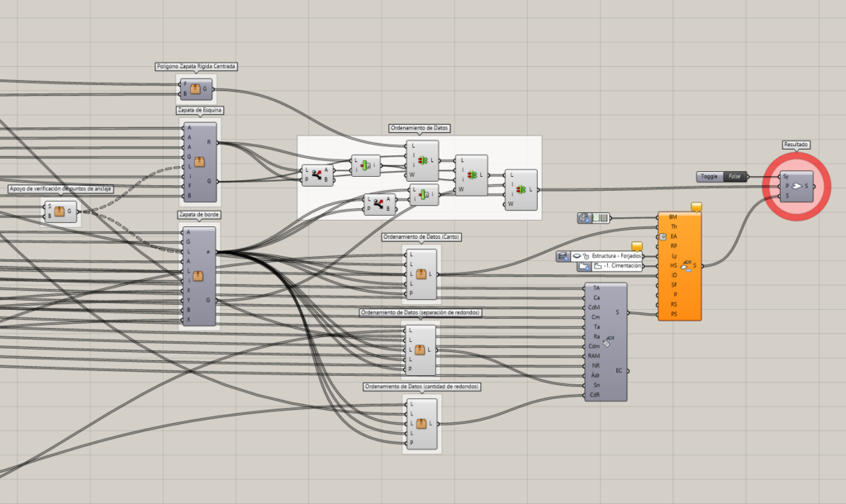
Task: Click the upper Dispatch component icon
Action: coord(316,174)
